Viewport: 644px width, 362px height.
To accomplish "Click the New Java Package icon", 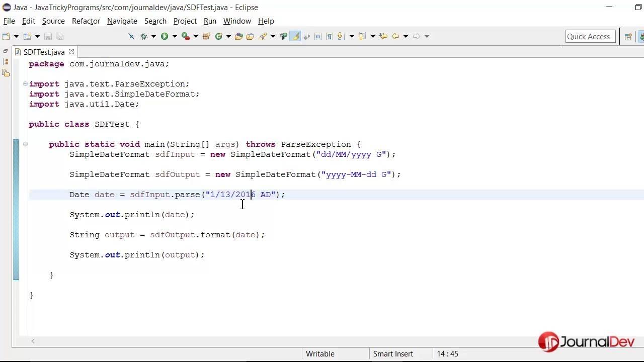I will [206, 36].
